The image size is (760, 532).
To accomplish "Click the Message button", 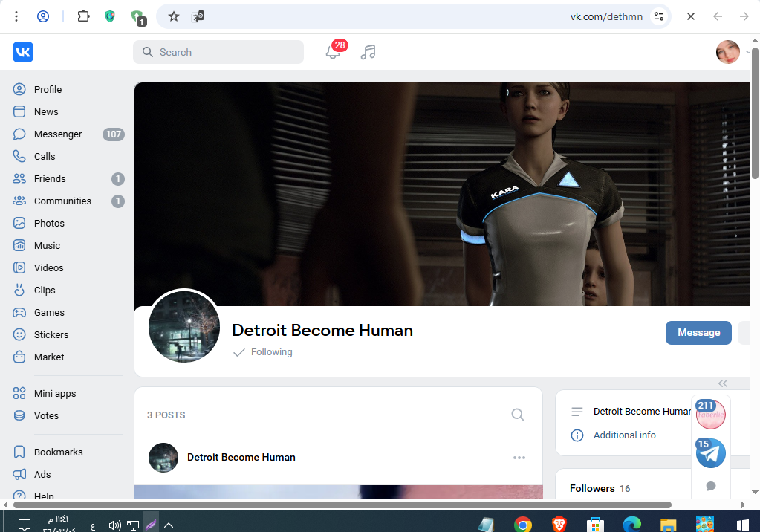I will 698,333.
